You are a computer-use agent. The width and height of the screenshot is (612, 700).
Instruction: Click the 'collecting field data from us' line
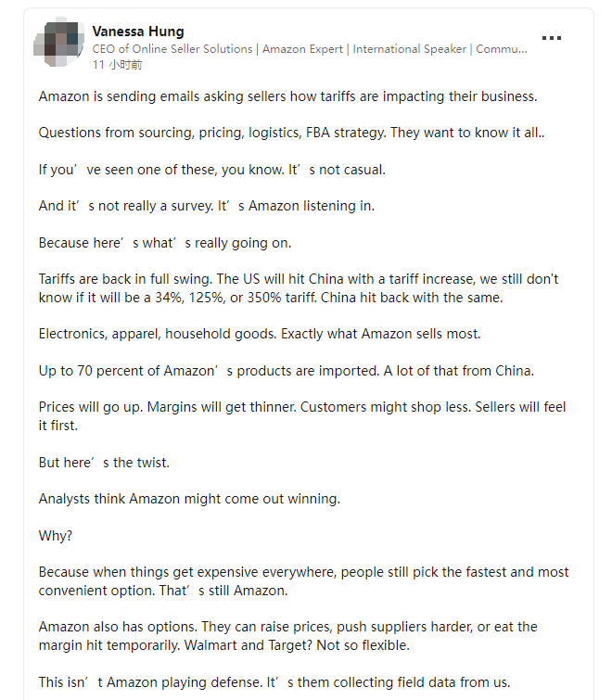click(274, 682)
